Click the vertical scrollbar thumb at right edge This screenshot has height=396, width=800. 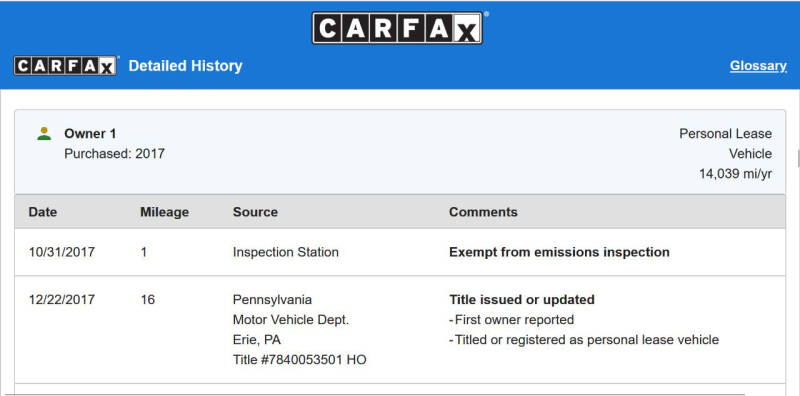point(798,159)
